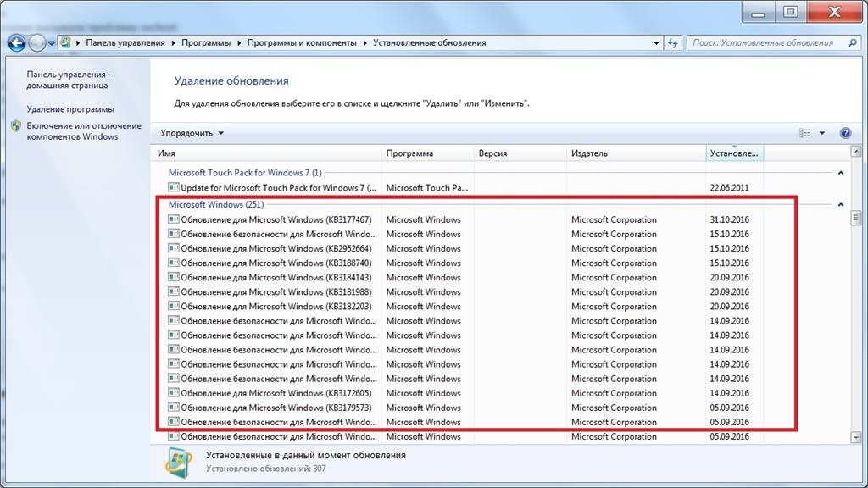Select update KB3181988 name
The image size is (868, 488).
(276, 291)
